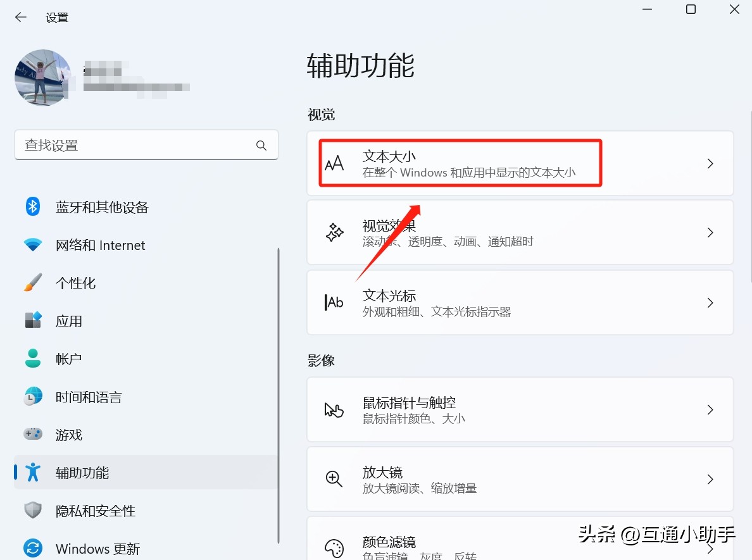
Task: Click the 在整个 Windows 和应用中显示的文本大小 description
Action: click(x=468, y=173)
